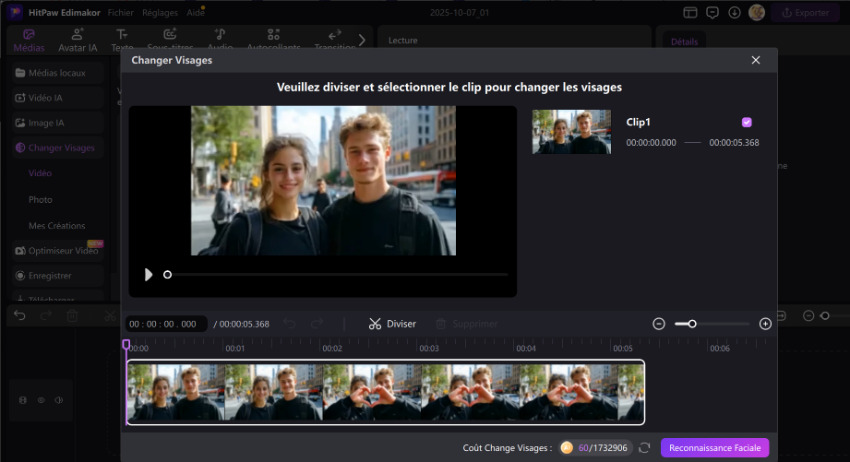Refresh the Change Visages cost credits
Screen dimensions: 850x462
tap(645, 448)
